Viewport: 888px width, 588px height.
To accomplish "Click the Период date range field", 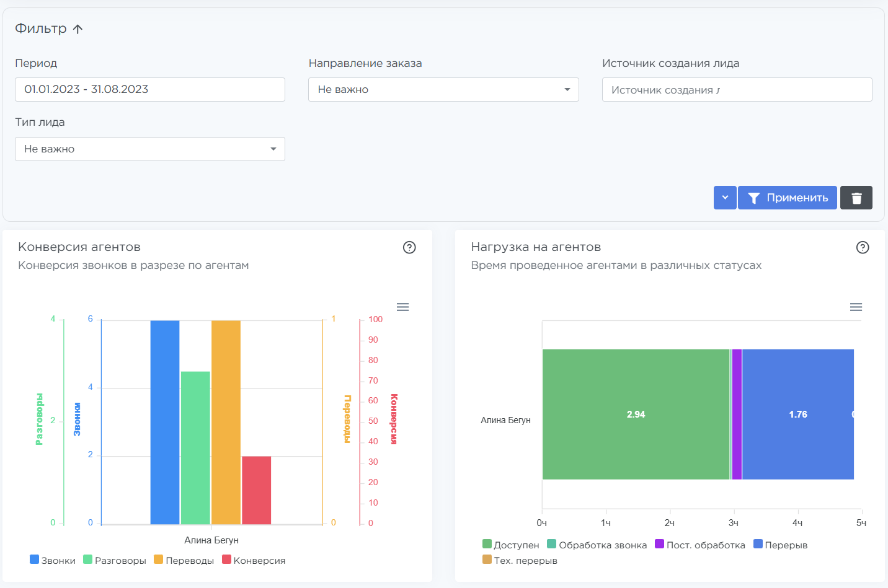I will click(149, 90).
